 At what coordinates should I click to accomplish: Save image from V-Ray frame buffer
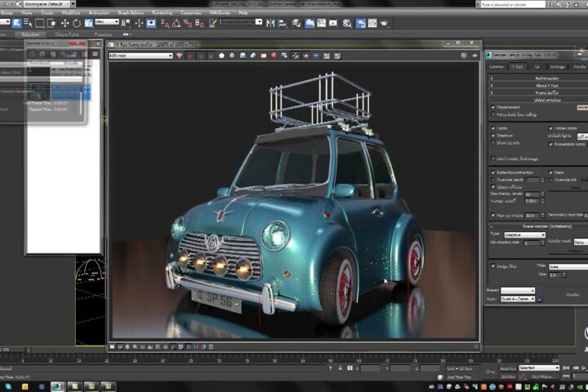pos(243,56)
